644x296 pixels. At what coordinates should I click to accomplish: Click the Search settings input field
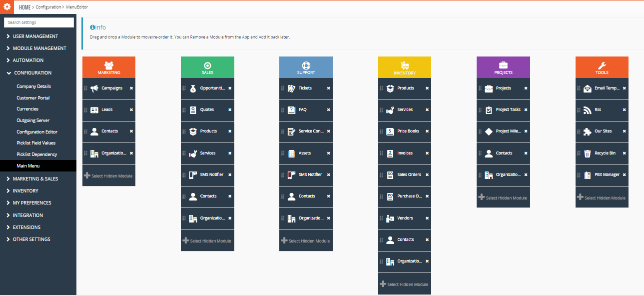tap(38, 22)
